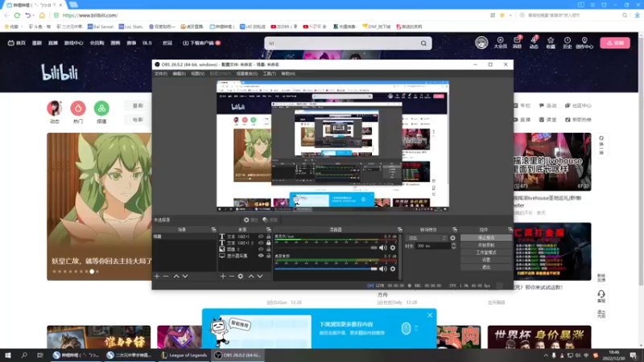Open bilibili 动态 icon in top-right header
644x362 pixels.
coord(534,43)
